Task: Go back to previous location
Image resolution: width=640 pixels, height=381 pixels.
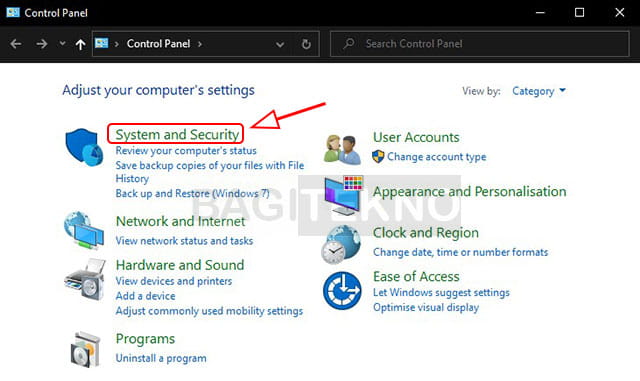Action: tap(16, 44)
